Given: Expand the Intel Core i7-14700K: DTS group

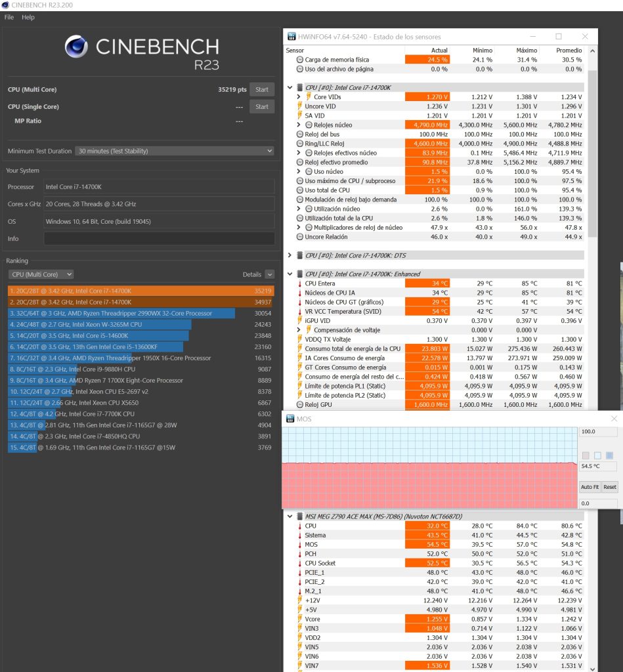Looking at the screenshot, I should (290, 255).
